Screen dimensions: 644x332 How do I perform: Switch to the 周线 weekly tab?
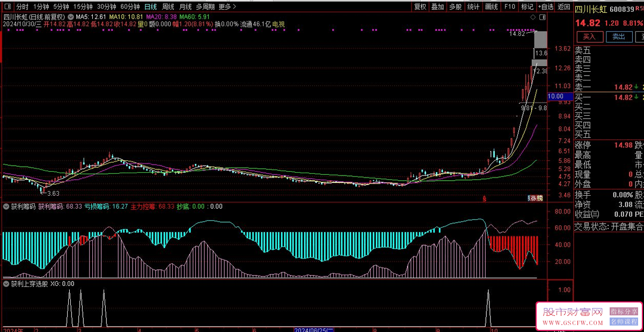[x=168, y=7]
